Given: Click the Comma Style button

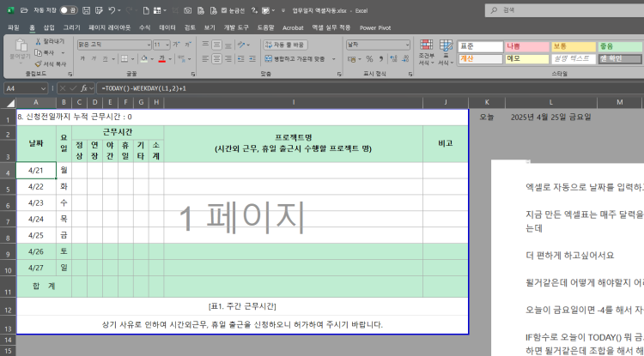Looking at the screenshot, I should click(x=380, y=59).
